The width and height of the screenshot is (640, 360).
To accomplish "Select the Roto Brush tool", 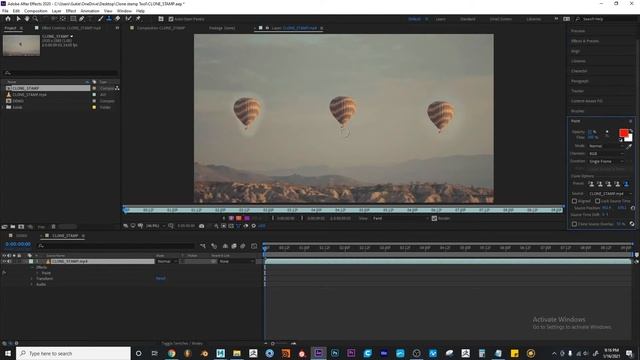I will pos(129,19).
